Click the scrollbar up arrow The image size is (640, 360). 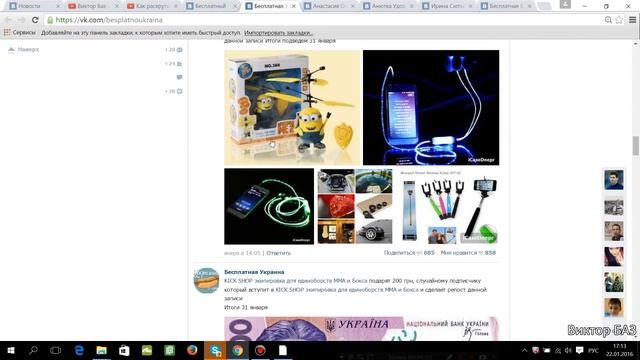[636, 43]
